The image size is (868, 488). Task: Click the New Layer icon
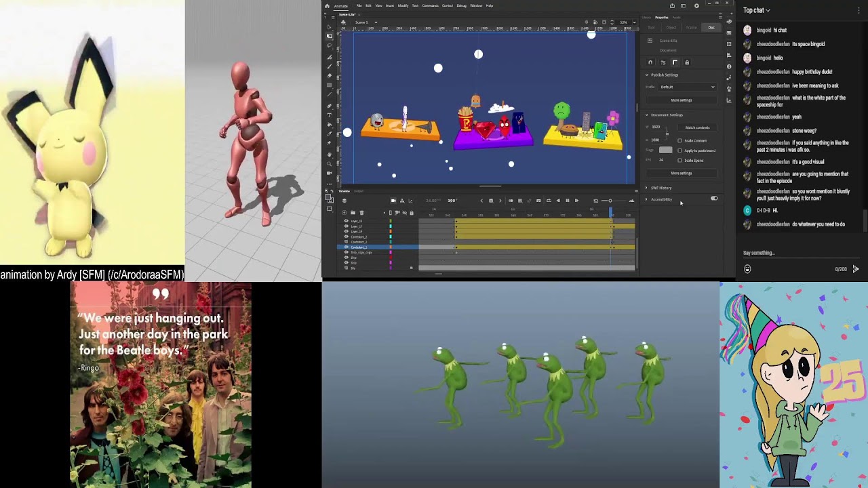click(x=344, y=213)
